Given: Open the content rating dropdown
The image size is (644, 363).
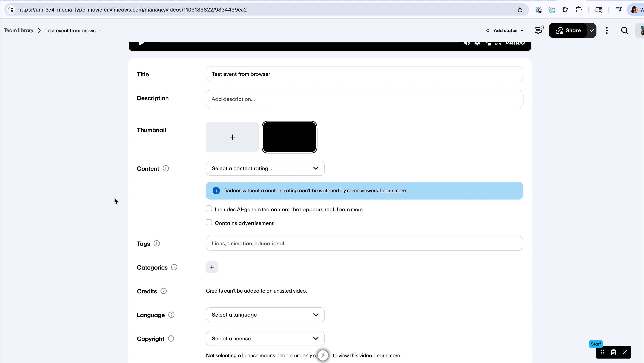Looking at the screenshot, I should pos(265,168).
